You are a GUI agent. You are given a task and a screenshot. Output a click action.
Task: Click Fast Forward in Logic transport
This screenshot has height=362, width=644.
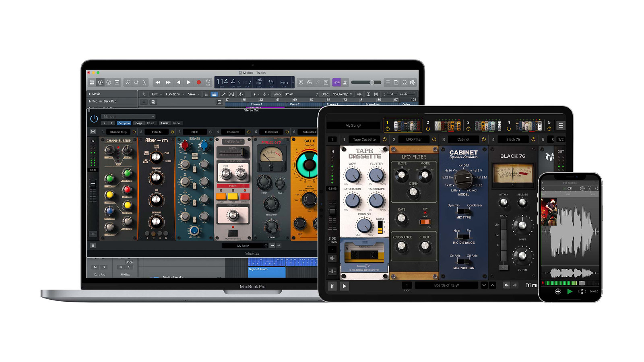click(x=168, y=82)
